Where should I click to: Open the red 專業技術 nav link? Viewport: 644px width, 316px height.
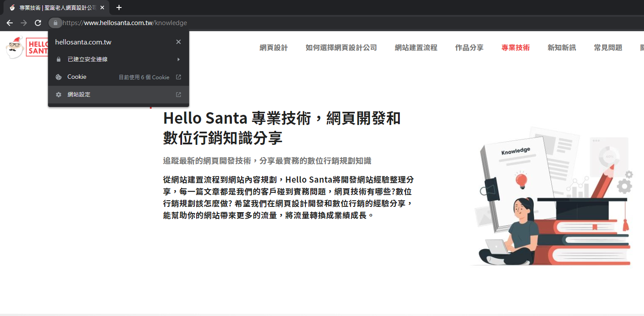516,48
